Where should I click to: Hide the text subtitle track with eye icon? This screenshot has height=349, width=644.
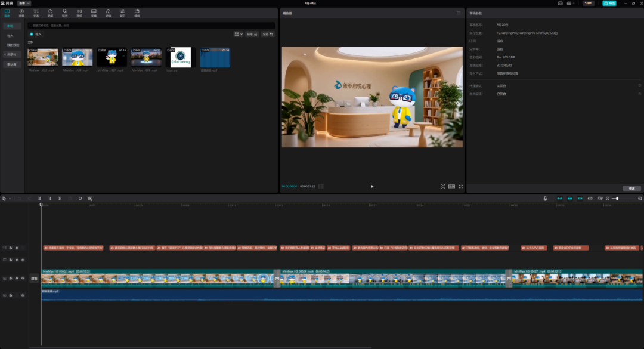17,248
